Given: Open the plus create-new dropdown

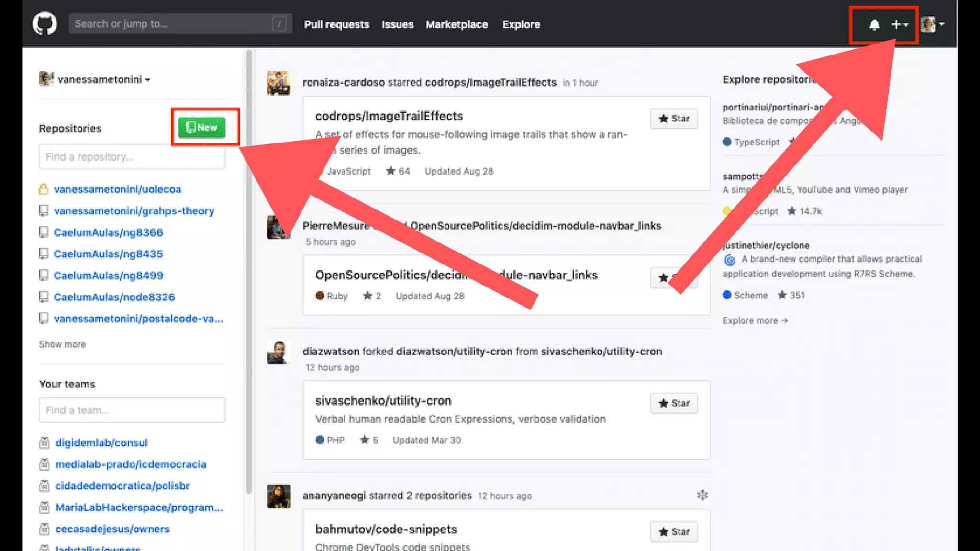Looking at the screenshot, I should click(x=899, y=24).
